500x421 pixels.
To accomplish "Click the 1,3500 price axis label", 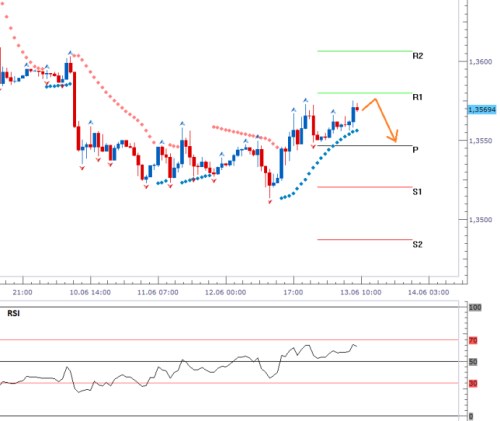I will click(x=480, y=220).
